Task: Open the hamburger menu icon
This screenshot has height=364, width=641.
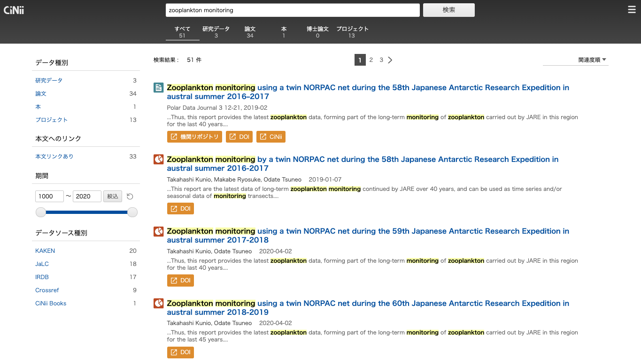Action: (x=632, y=10)
